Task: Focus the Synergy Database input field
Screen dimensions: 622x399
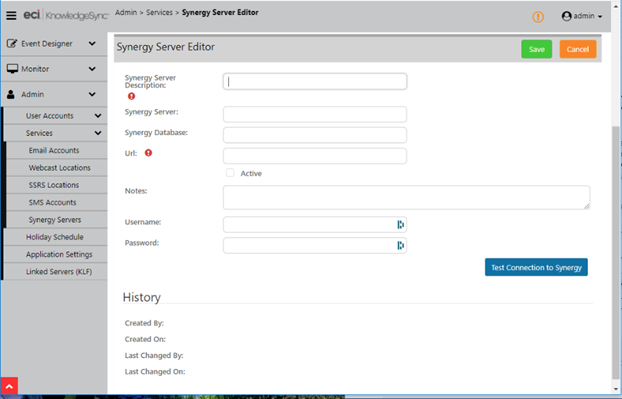Action: (x=315, y=135)
